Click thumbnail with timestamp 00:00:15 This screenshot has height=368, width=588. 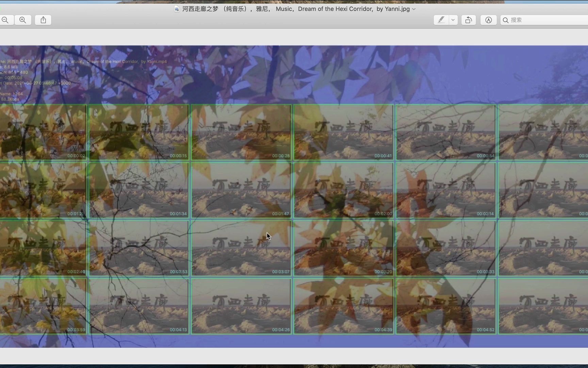point(138,132)
